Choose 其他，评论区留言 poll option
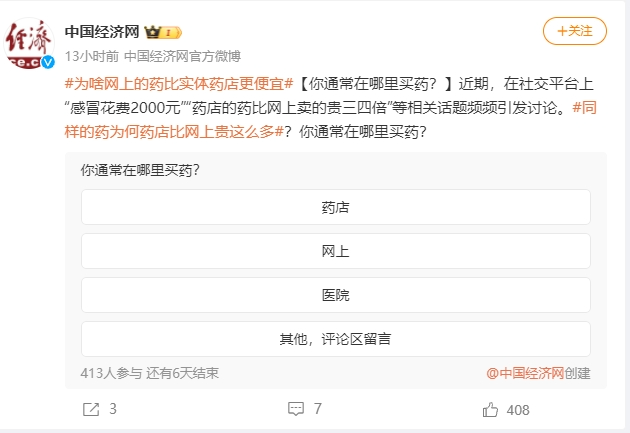Screen dimensions: 630x433 335,339
